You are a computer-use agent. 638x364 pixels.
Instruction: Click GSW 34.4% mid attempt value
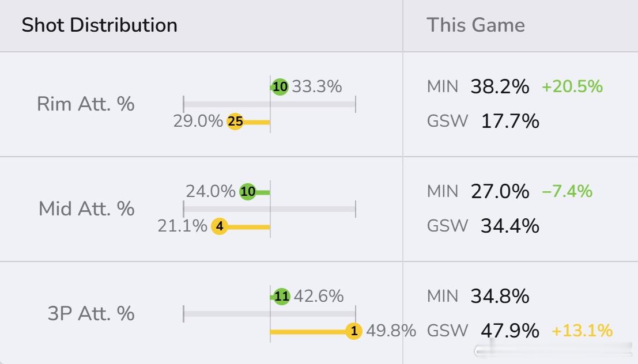pos(509,226)
